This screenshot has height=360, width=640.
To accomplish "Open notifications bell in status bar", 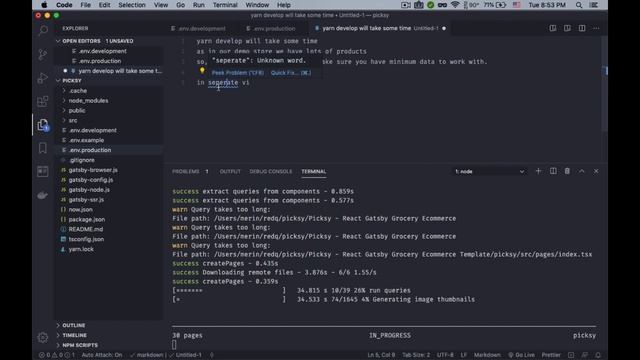I will [598, 355].
